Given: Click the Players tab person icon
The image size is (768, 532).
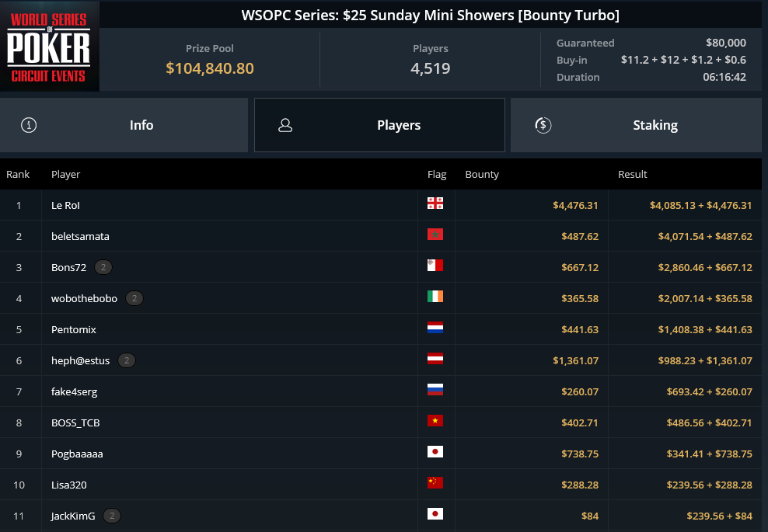Looking at the screenshot, I should point(285,125).
